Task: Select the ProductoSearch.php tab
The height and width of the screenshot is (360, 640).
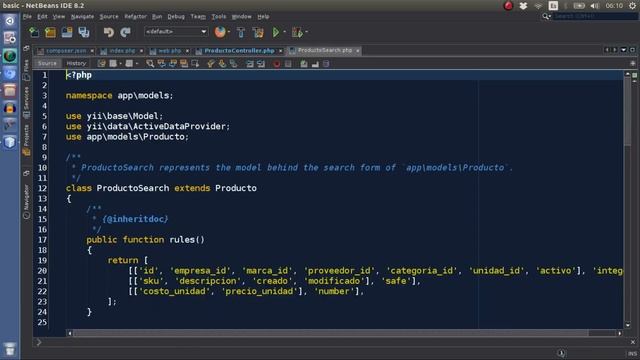Action: 324,50
